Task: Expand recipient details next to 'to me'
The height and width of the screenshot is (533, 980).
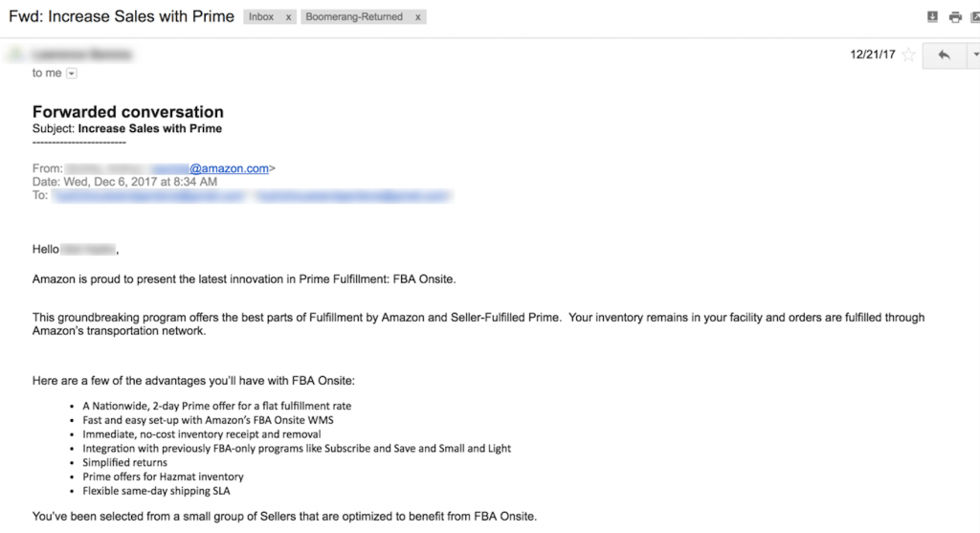Action: point(71,74)
